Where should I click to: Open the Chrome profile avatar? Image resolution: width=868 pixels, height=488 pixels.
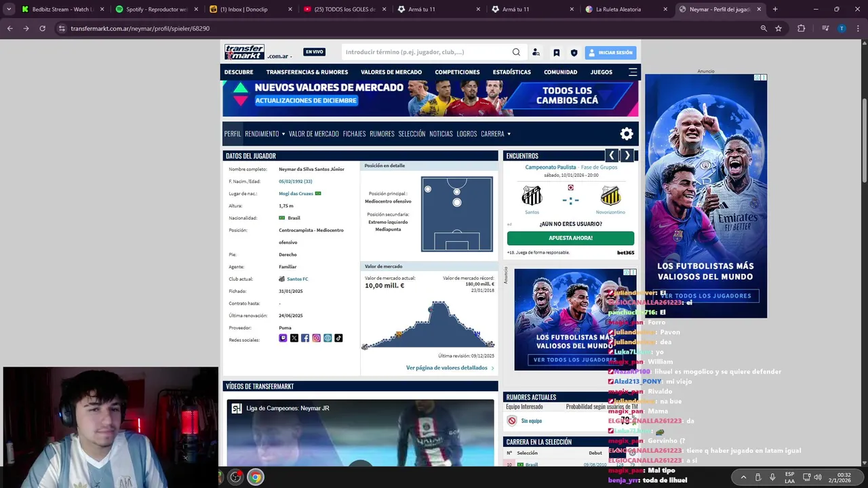842,28
